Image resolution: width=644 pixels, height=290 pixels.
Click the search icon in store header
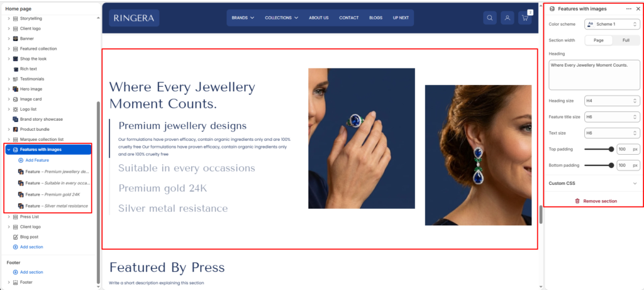[489, 18]
